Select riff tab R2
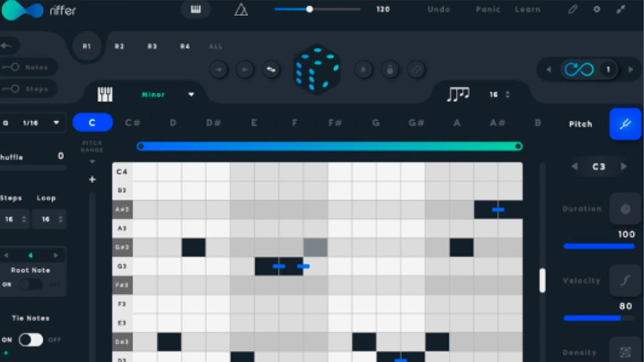 tap(119, 46)
